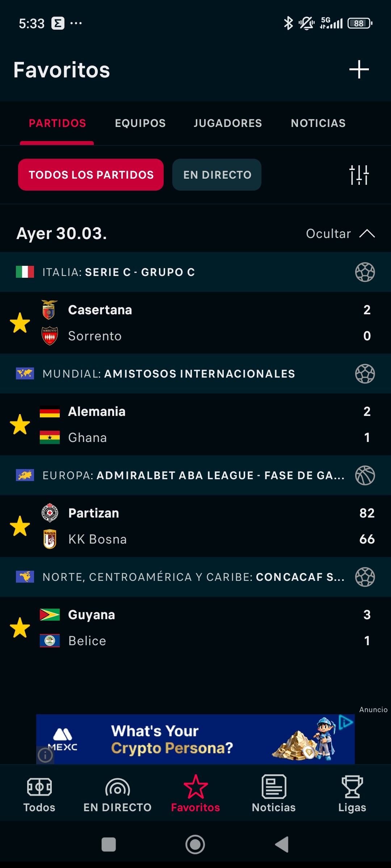Tap basketball icon in ABA League header
Viewport: 391px width, 868px height.
[365, 475]
